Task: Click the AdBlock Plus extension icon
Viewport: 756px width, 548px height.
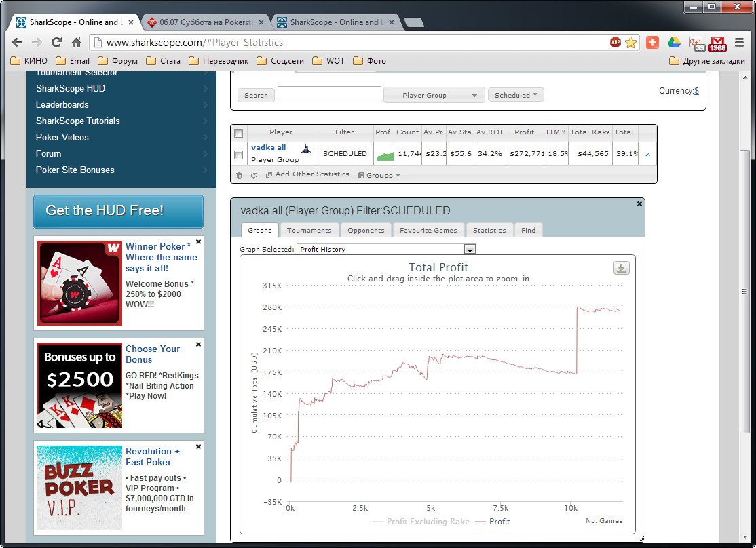Action: (x=616, y=43)
